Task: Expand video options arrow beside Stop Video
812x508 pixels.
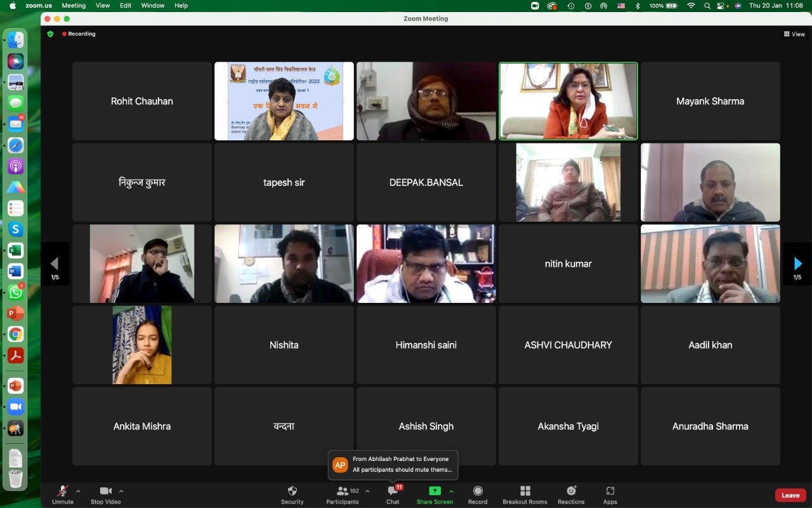Action: point(121,491)
